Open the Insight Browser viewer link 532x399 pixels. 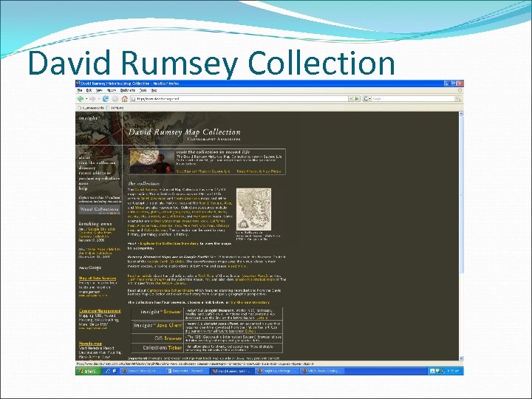tap(161, 312)
